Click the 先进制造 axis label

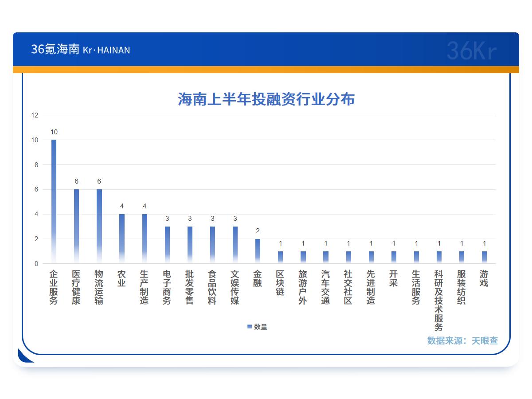tap(371, 287)
